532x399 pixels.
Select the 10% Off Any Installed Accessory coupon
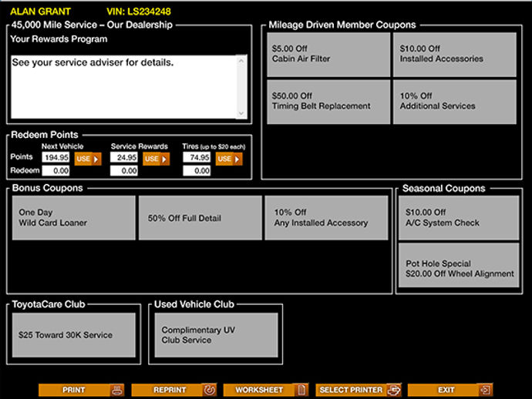326,218
